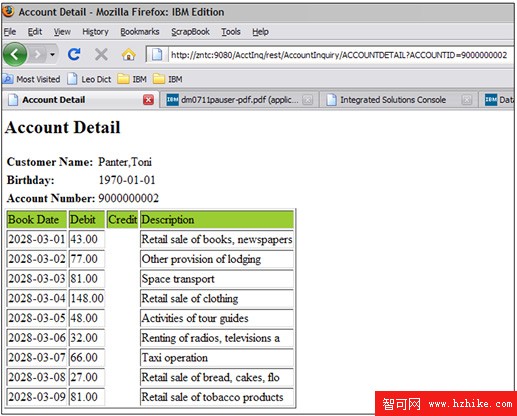This screenshot has width=517, height=416.
Task: Click the Debit column header
Action: [x=87, y=219]
